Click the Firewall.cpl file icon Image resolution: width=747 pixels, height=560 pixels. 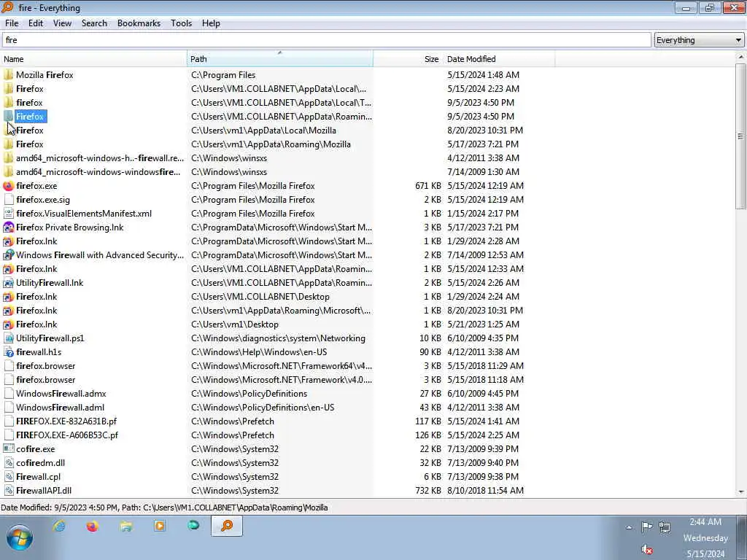click(8, 477)
